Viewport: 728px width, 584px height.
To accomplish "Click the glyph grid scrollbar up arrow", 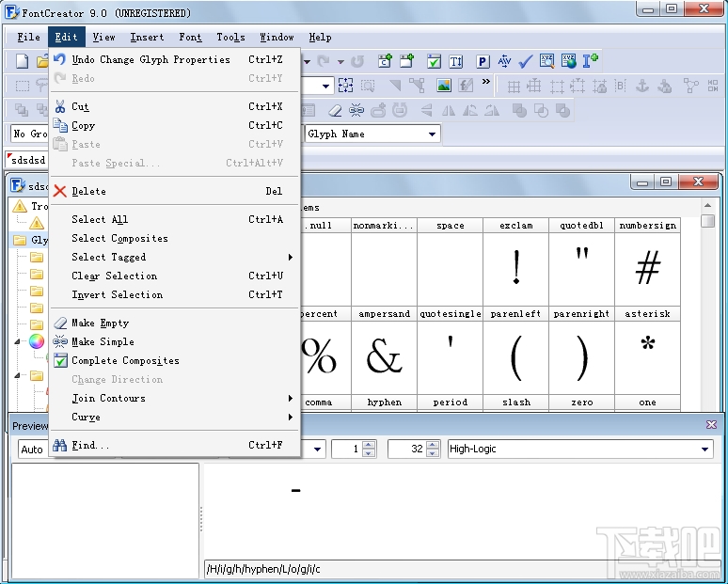I will point(707,205).
